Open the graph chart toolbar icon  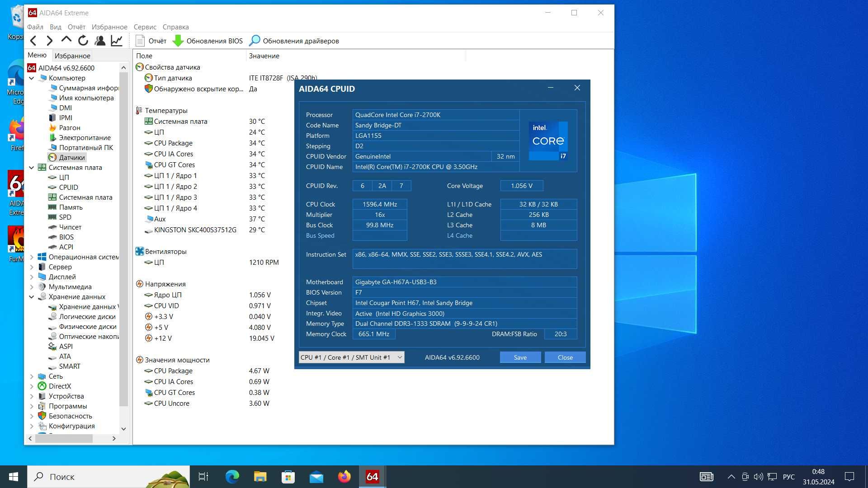[117, 41]
